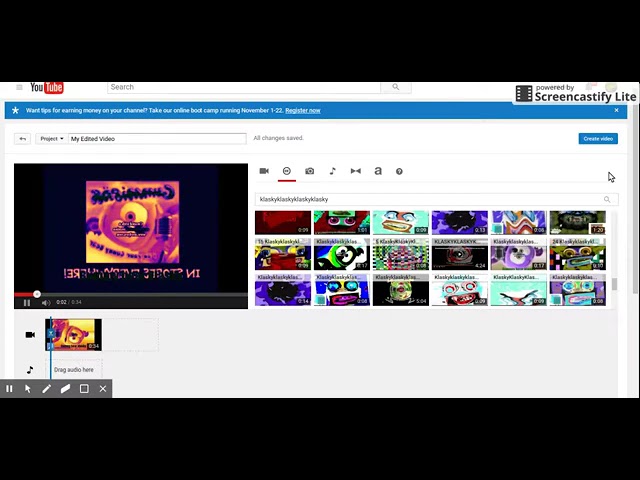
Task: Select the thumbnail titled 24 Klaskyklaskykl
Action: [x=578, y=254]
